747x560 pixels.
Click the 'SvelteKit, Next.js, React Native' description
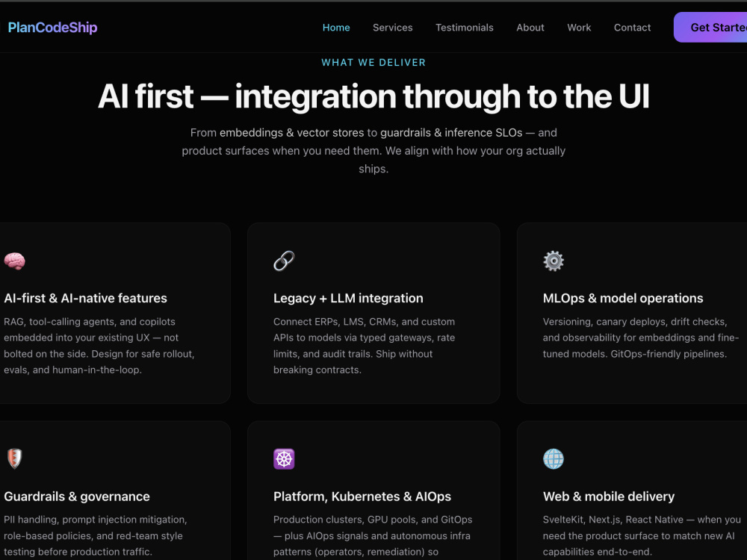pyautogui.click(x=642, y=535)
